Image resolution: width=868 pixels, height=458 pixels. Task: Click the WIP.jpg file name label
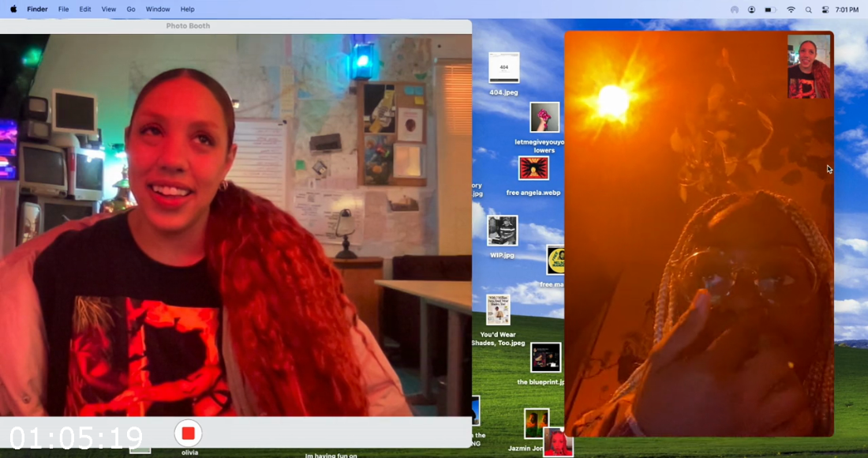pos(502,255)
